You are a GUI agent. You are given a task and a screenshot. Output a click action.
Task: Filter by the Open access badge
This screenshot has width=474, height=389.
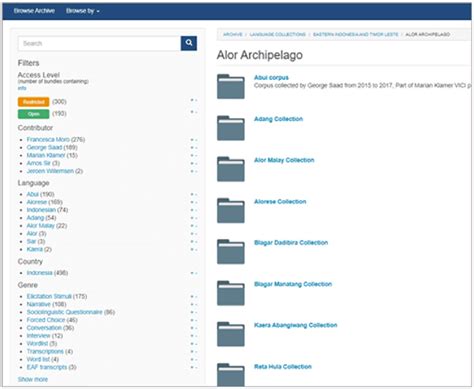(33, 114)
